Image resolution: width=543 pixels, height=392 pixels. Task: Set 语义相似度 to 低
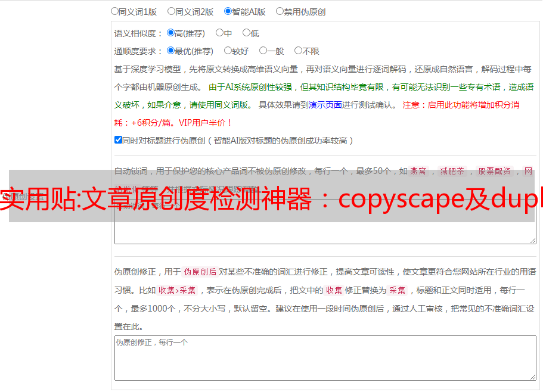[246, 33]
